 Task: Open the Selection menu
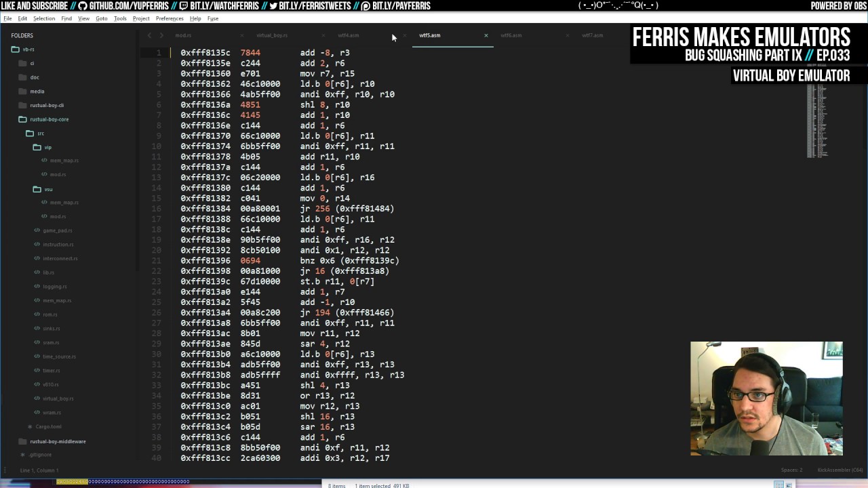(44, 18)
